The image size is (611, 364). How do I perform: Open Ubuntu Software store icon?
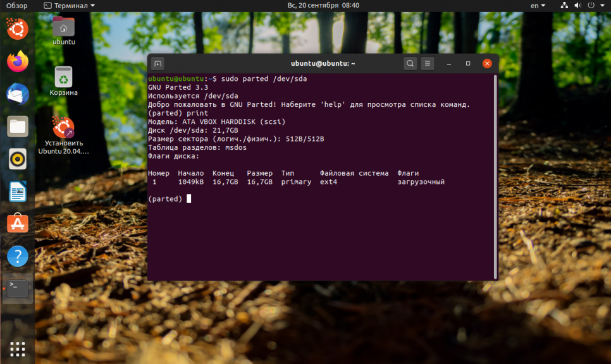[x=18, y=223]
